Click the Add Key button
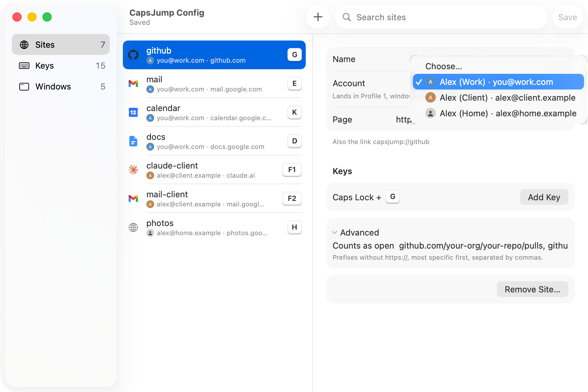Viewport: 588px width, 392px height. click(x=544, y=197)
